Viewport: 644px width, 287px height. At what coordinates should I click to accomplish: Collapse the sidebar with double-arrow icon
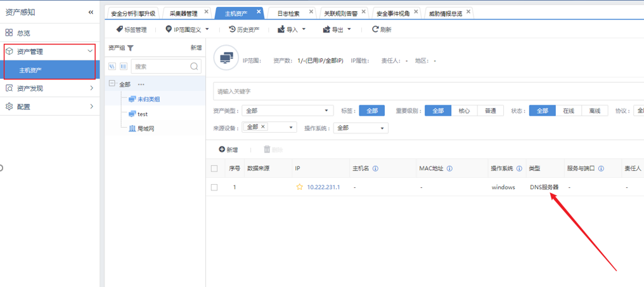click(91, 12)
